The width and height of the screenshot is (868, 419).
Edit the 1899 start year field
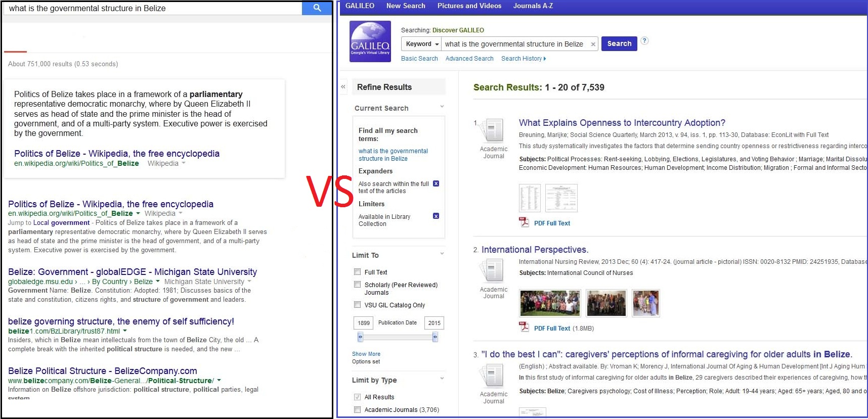(x=363, y=323)
